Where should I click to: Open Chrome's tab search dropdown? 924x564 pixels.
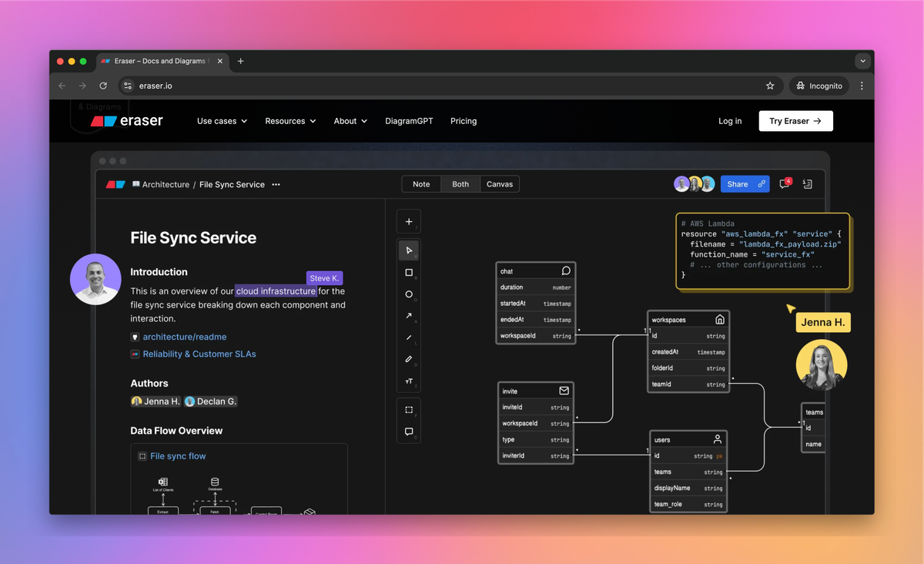pyautogui.click(x=862, y=61)
